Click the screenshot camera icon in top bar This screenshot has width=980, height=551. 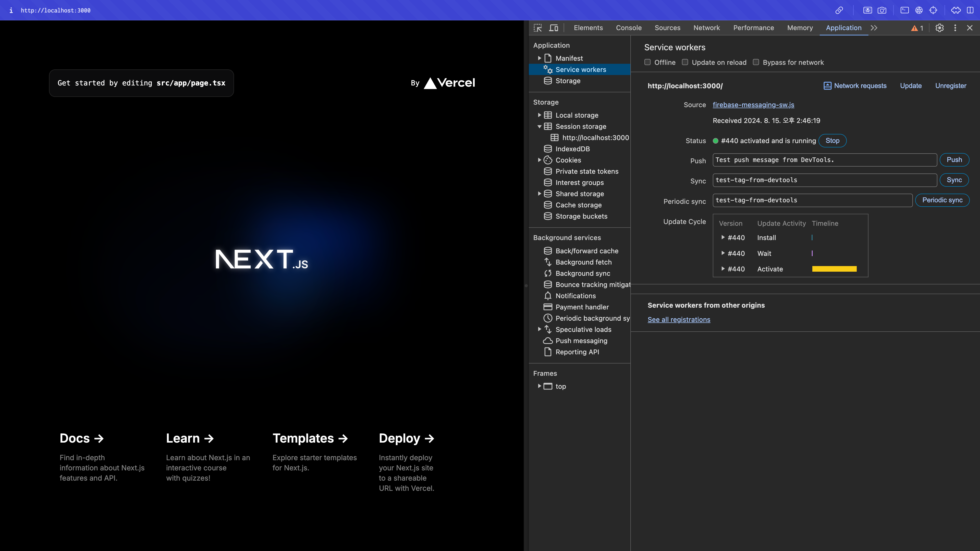(882, 10)
